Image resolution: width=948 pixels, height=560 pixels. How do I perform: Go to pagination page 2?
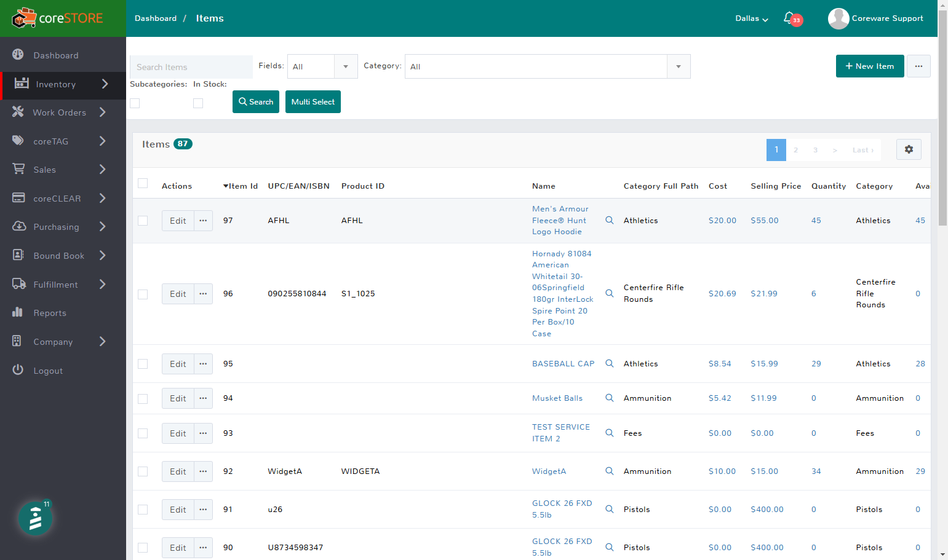(x=795, y=150)
